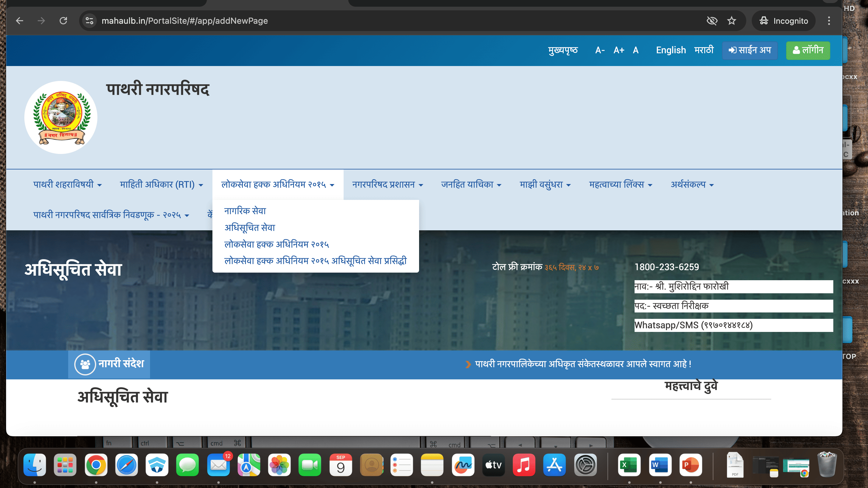Open Safari from the dock
Viewport: 868px width, 488px height.
(126, 465)
